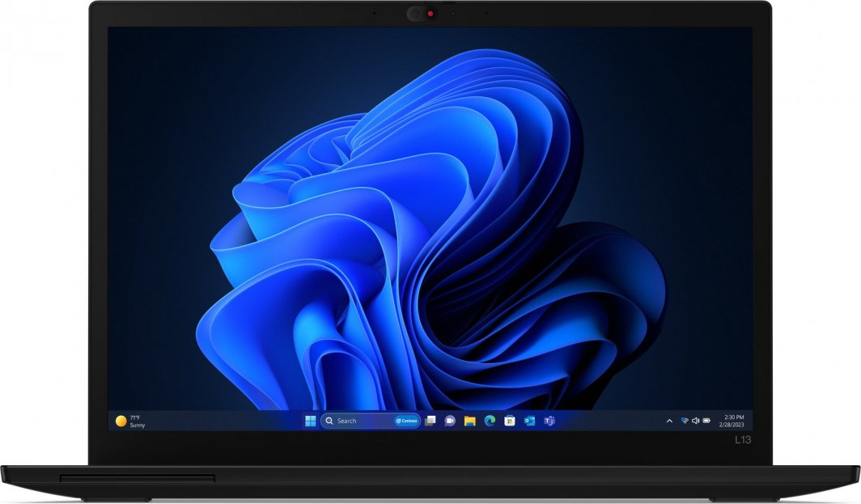Open the Microsoft Store app
Screen dimensions: 861x504
(x=509, y=421)
